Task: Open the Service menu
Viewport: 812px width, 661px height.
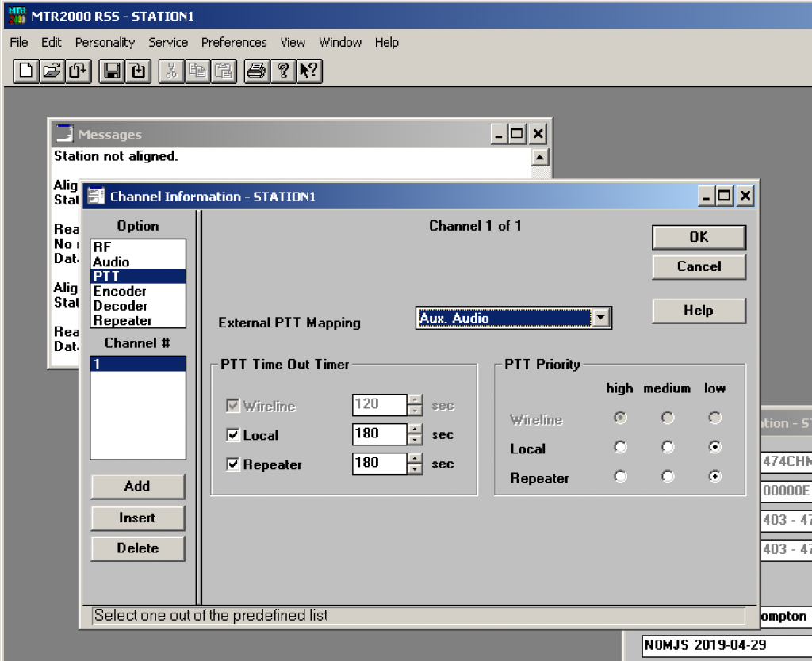Action: [x=168, y=43]
